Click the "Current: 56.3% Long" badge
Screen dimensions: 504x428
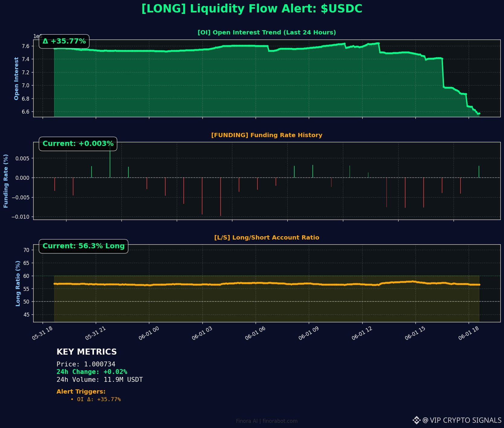pos(84,246)
